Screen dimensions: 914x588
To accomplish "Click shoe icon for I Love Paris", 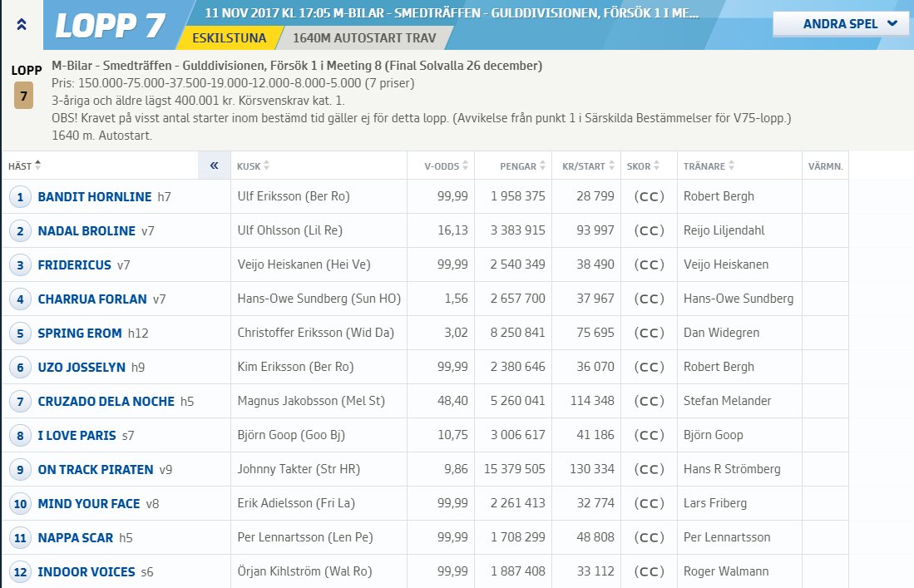I will [x=649, y=435].
